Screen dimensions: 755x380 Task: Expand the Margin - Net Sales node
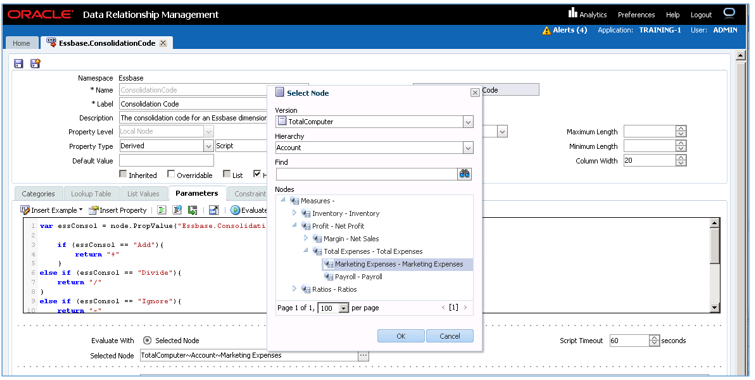click(306, 238)
